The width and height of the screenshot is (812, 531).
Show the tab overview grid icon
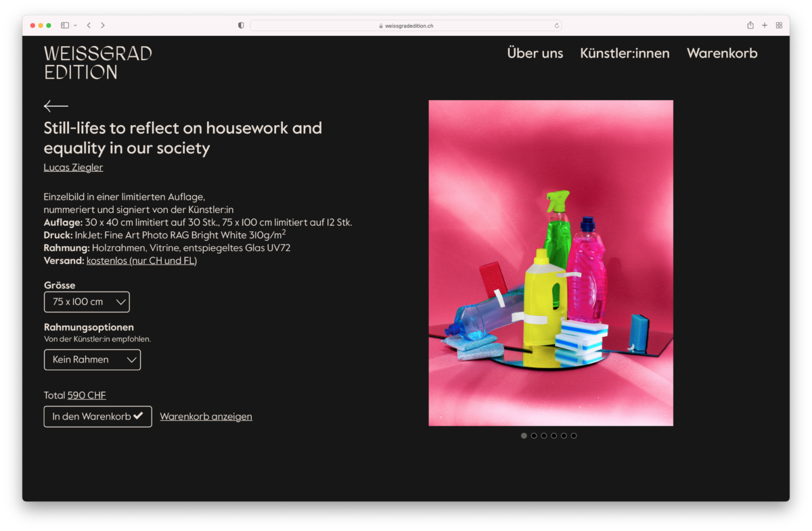(x=779, y=26)
